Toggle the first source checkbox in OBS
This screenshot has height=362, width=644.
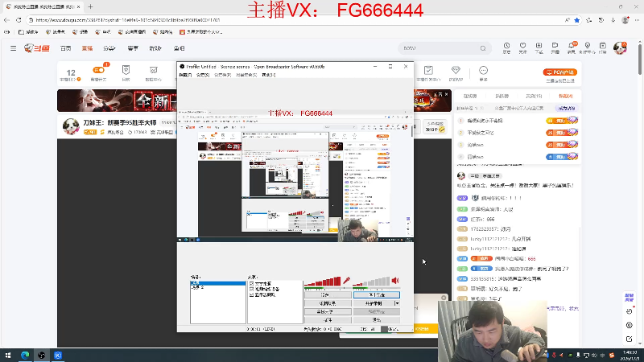pyautogui.click(x=252, y=284)
